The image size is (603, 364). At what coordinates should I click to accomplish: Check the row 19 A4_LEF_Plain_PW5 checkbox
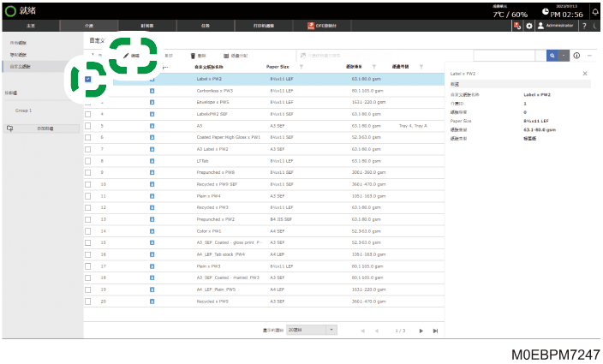pyautogui.click(x=88, y=289)
